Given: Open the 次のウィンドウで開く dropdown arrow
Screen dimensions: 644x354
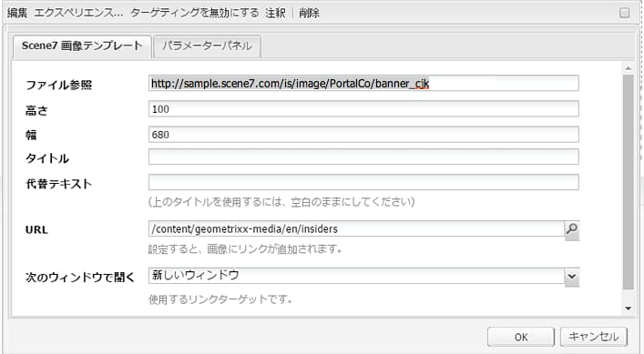Looking at the screenshot, I should pos(572,277).
